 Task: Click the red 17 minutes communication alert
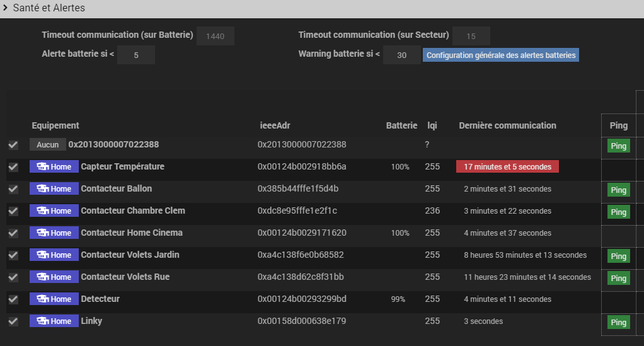click(x=507, y=167)
